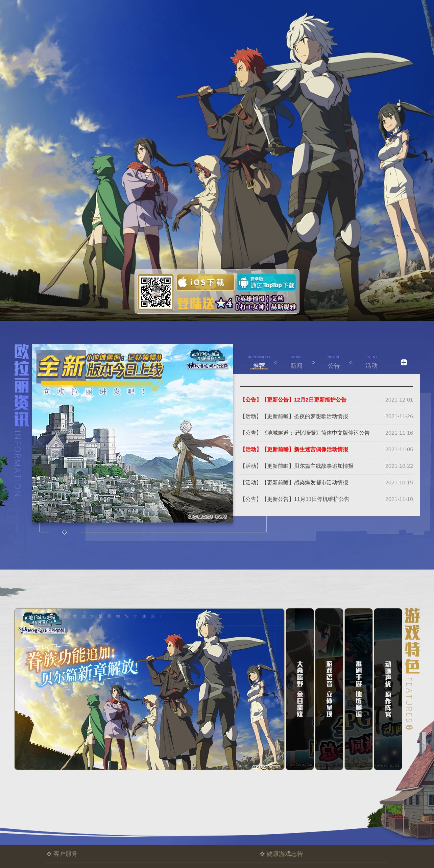Open the 眷族功能追加 feature banner
This screenshot has height=868, width=434.
pyautogui.click(x=149, y=689)
